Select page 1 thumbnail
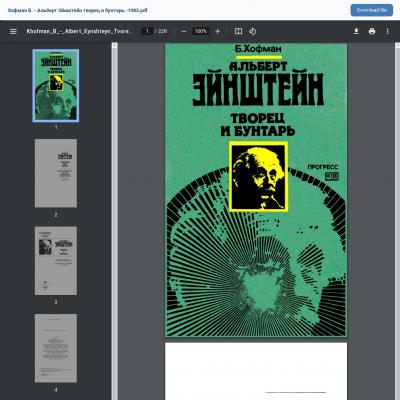 point(56,86)
